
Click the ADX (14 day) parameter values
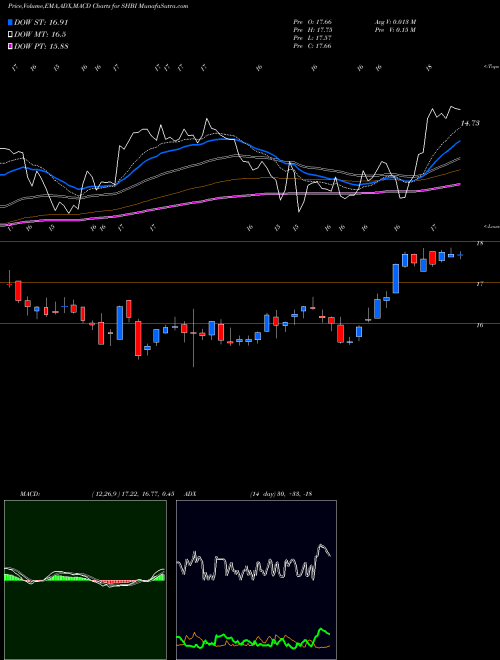[281, 494]
